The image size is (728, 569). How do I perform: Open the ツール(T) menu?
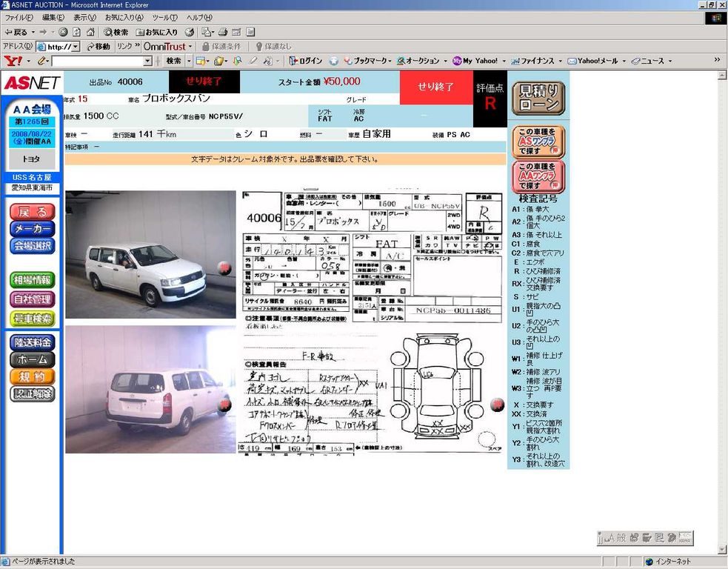coord(165,18)
